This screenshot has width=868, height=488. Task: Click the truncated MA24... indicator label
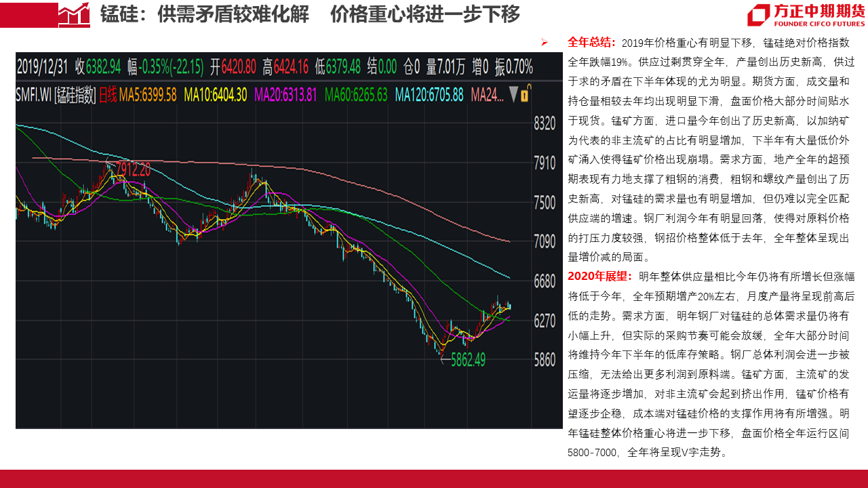(488, 94)
